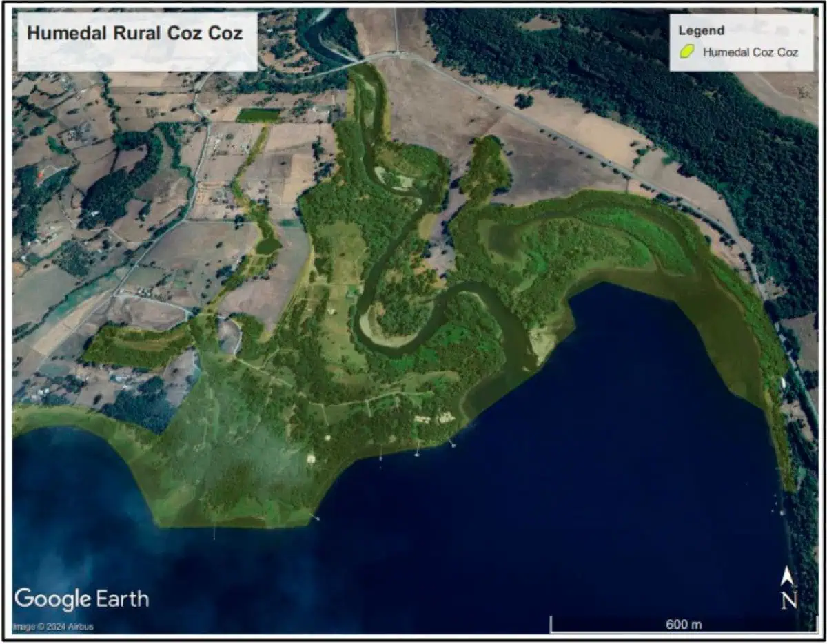The width and height of the screenshot is (827, 644).
Task: Click the letter N below the north arrow
Action: tap(788, 601)
